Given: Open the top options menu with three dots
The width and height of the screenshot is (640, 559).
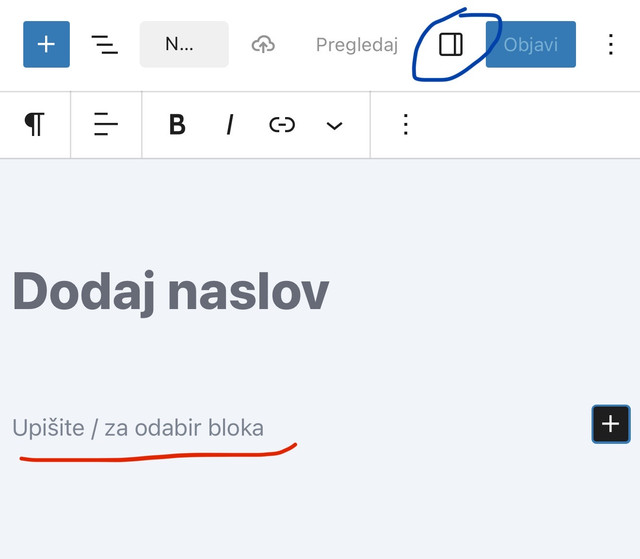Looking at the screenshot, I should coord(611,44).
